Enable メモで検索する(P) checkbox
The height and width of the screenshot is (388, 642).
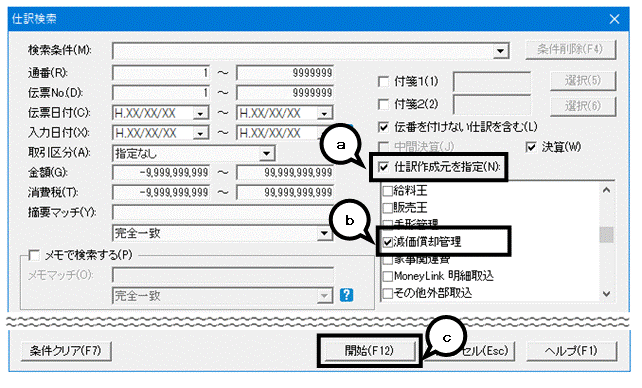pyautogui.click(x=34, y=255)
